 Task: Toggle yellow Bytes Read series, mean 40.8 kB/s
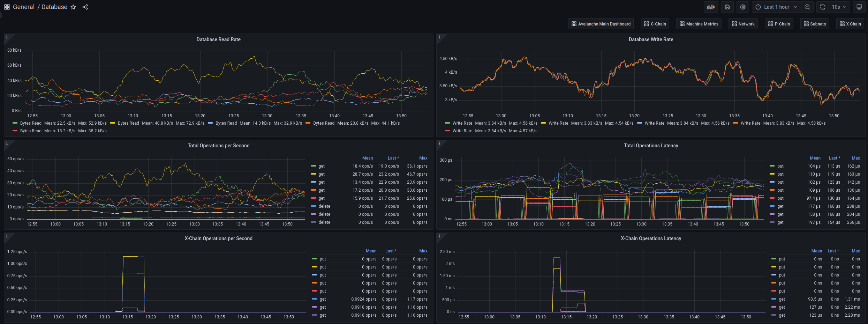[128, 123]
